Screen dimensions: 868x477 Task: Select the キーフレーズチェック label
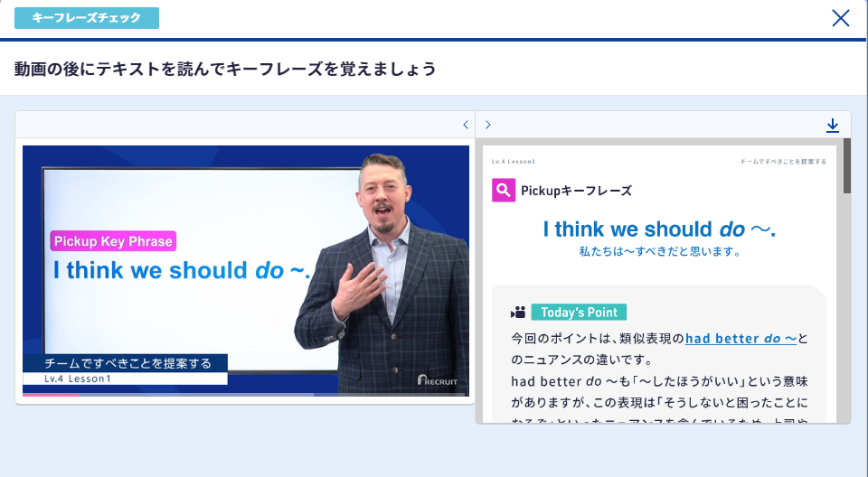coord(87,18)
